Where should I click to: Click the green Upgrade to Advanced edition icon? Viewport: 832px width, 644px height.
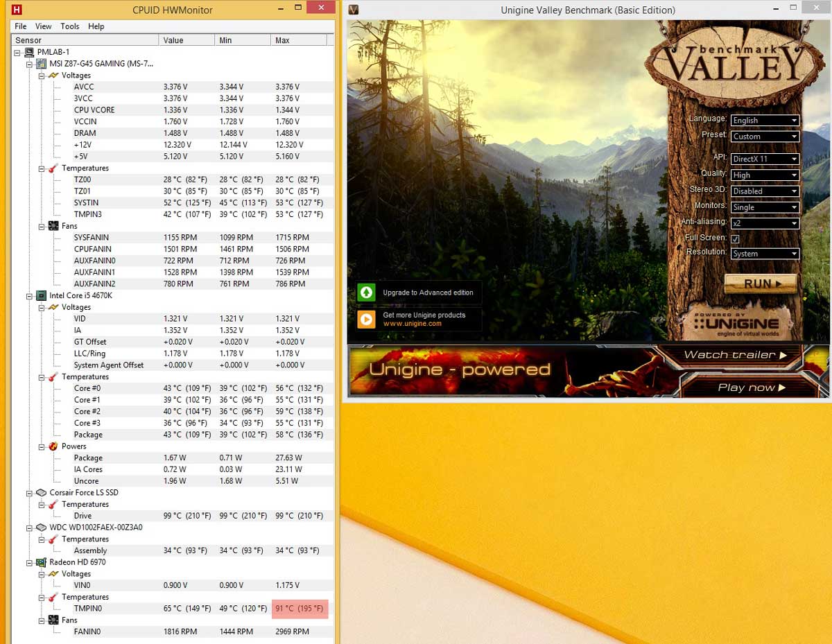point(366,293)
